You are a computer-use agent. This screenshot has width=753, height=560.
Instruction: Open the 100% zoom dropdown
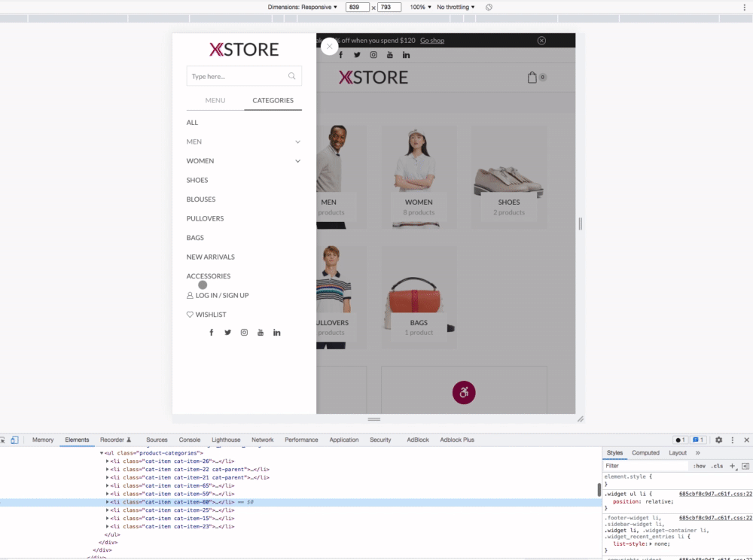point(420,8)
